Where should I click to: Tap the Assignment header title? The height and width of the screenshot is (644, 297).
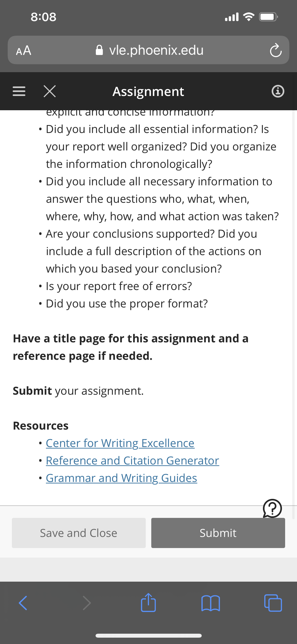click(148, 91)
